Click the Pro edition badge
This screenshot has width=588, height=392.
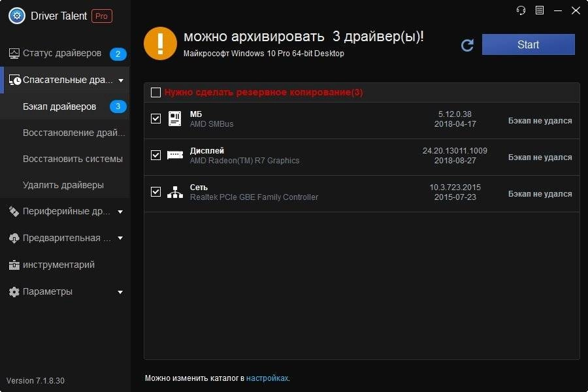(102, 16)
